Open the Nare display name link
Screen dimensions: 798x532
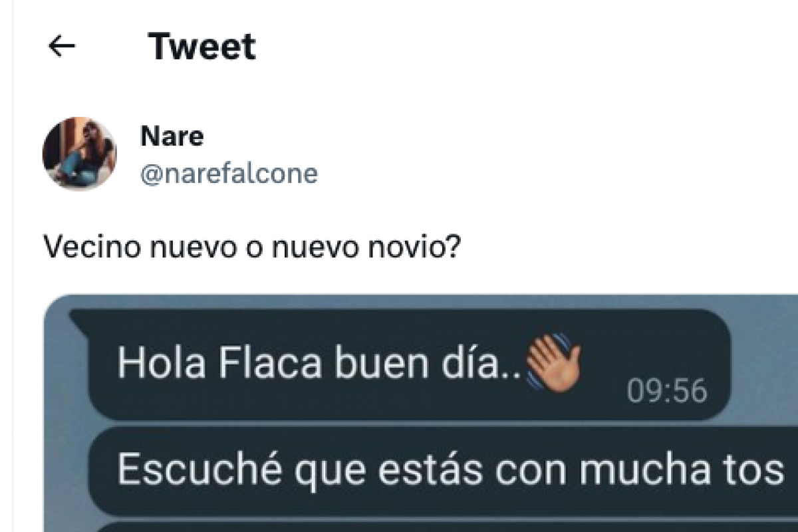point(172,136)
